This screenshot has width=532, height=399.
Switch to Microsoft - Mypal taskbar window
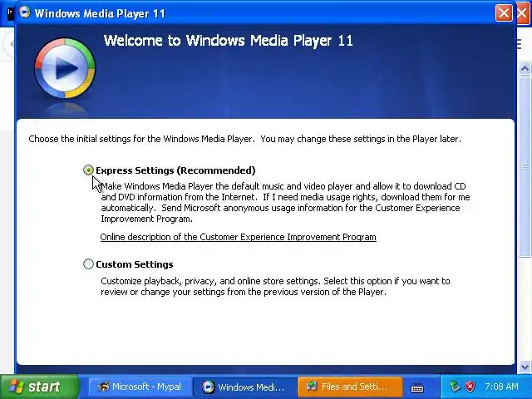pos(140,387)
